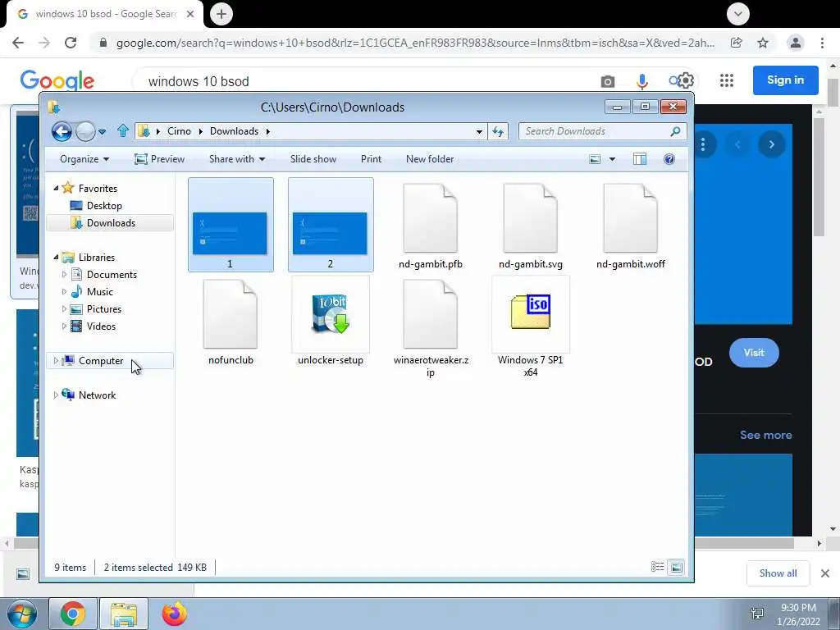Viewport: 840px width, 630px height.
Task: Select Downloads in the navigation pane
Action: click(x=111, y=223)
